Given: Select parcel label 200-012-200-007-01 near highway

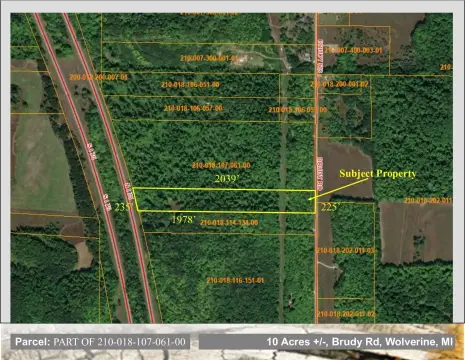Looking at the screenshot, I should point(99,77).
